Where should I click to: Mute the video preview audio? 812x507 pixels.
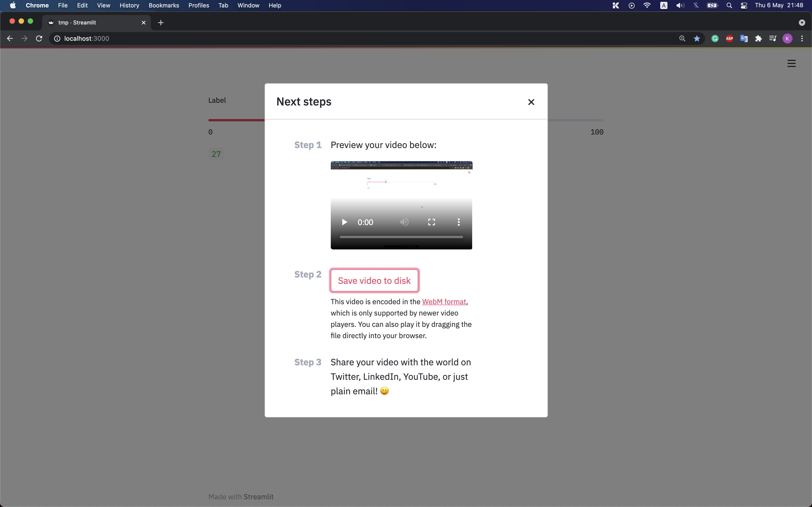(404, 222)
